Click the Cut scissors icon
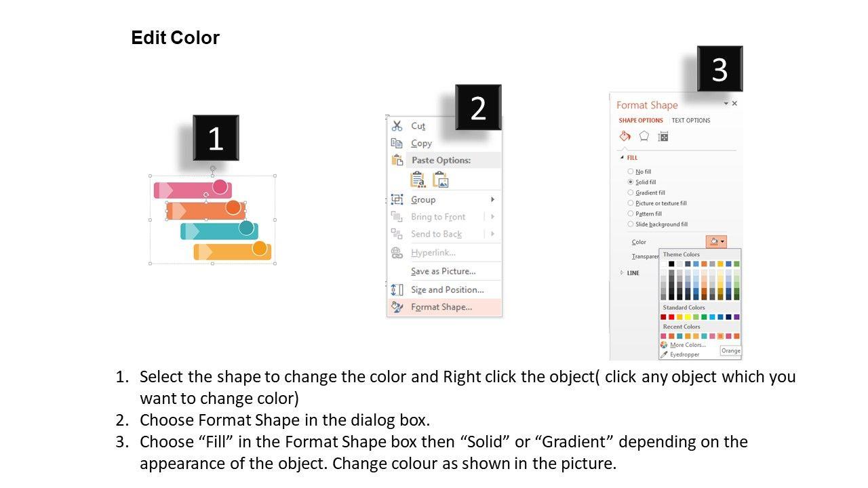The image size is (868, 488). (397, 126)
